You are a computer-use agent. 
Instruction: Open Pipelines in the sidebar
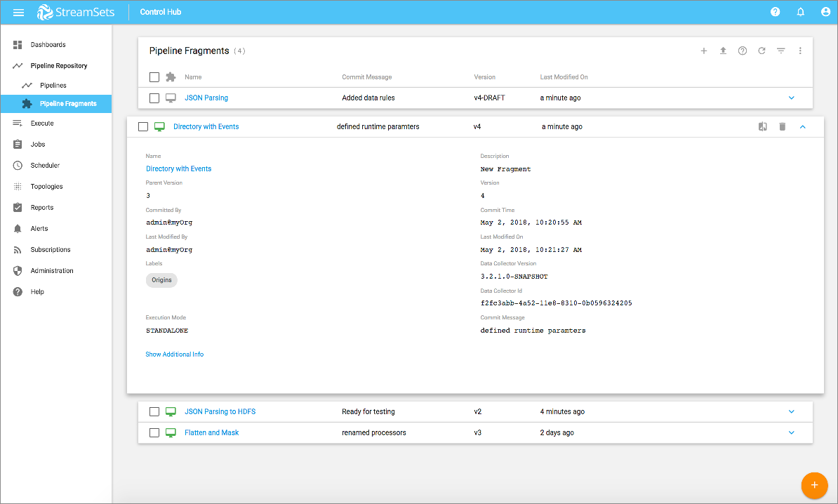53,86
